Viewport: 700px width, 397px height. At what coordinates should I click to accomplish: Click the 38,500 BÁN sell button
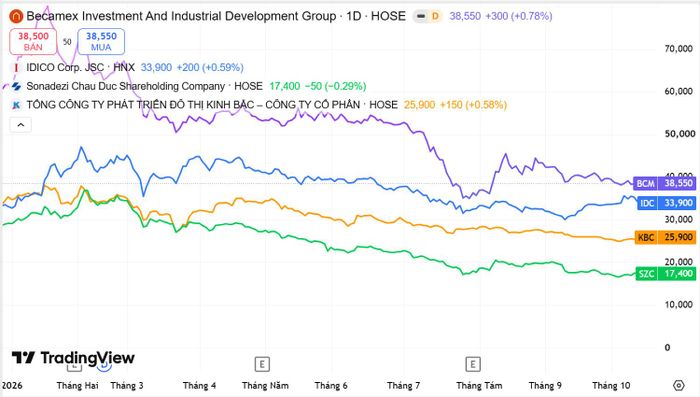(33, 42)
